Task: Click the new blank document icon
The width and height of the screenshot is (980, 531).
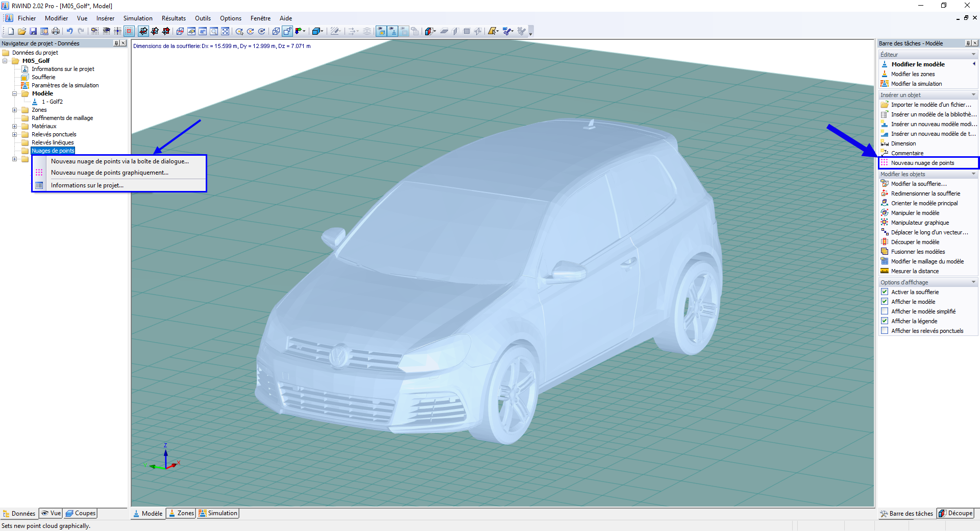Action: [x=11, y=31]
